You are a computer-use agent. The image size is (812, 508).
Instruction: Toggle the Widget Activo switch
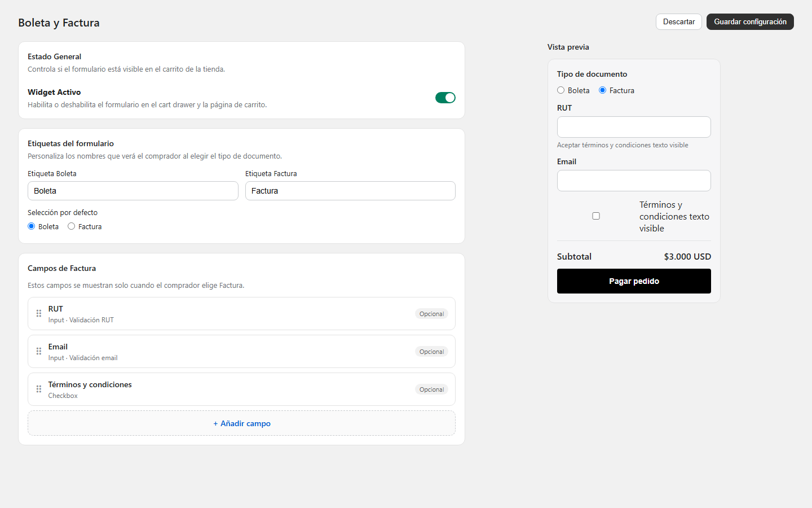coord(445,98)
